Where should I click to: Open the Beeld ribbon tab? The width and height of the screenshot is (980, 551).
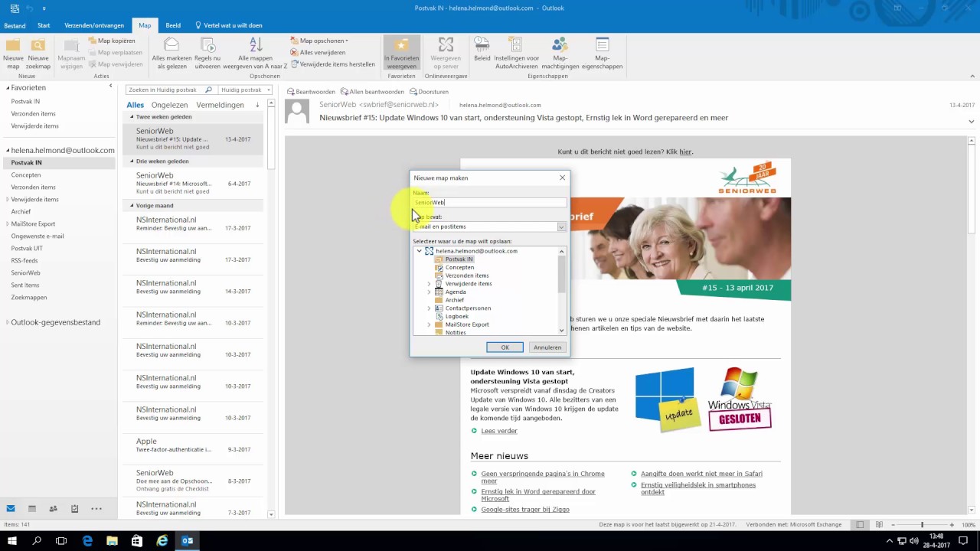click(173, 25)
